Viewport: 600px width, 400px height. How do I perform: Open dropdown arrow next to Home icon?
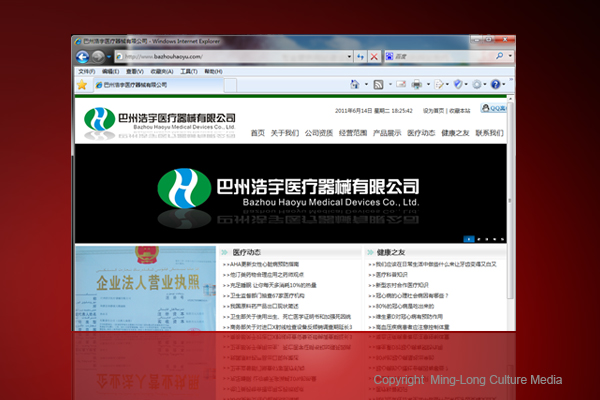[x=366, y=84]
